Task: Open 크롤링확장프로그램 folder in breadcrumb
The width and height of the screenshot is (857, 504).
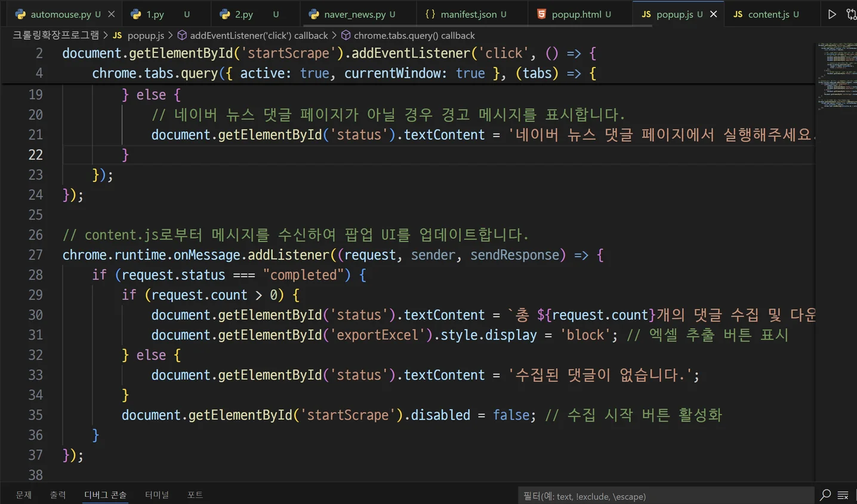Action: pos(56,35)
